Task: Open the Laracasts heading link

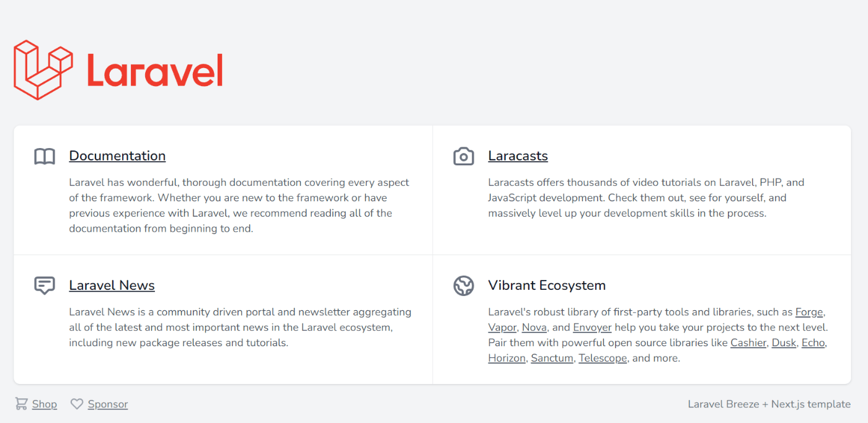Action: [x=518, y=156]
